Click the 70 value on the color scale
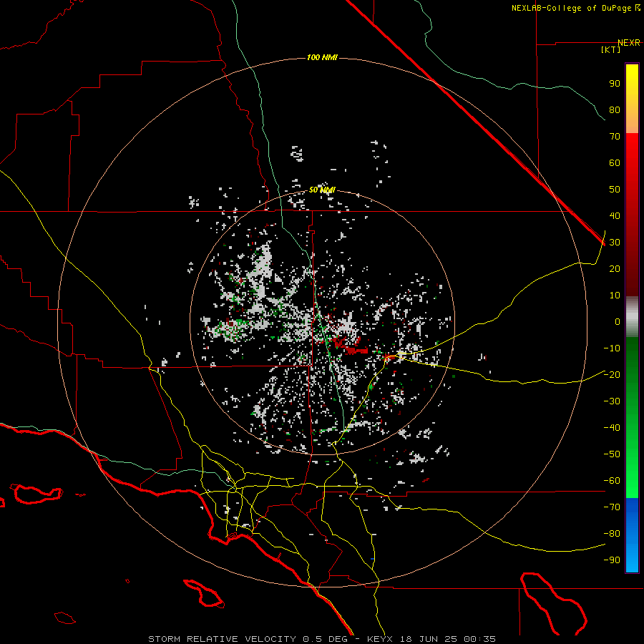Screen dimensions: 644x644 (615, 137)
